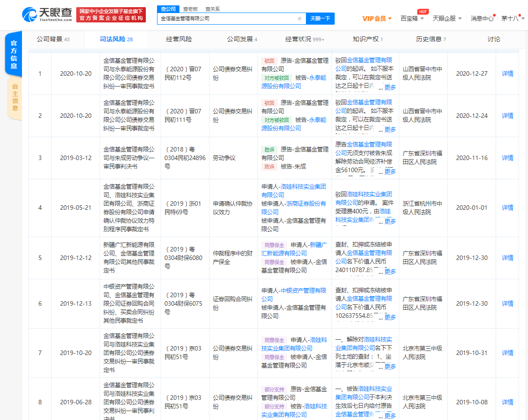Open 新疆广汇新能源有限公司 applicant link

294,249
